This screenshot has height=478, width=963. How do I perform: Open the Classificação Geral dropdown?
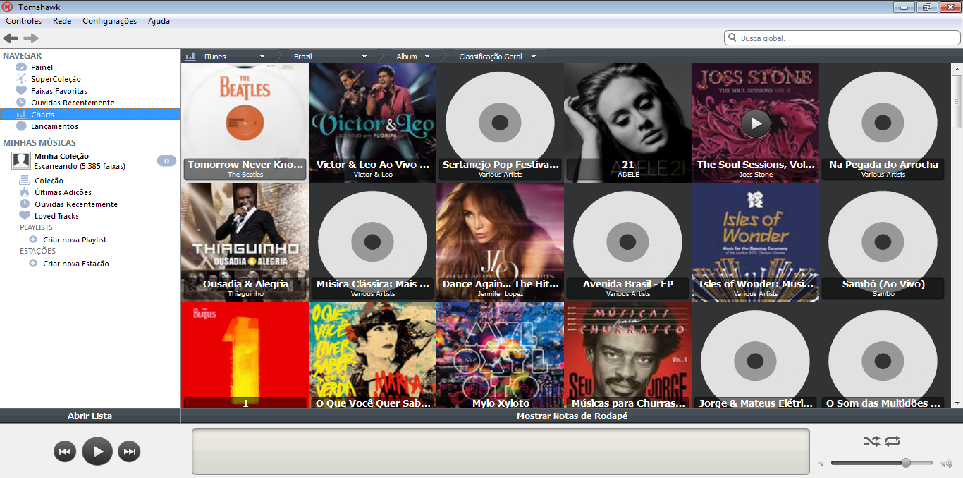(497, 56)
